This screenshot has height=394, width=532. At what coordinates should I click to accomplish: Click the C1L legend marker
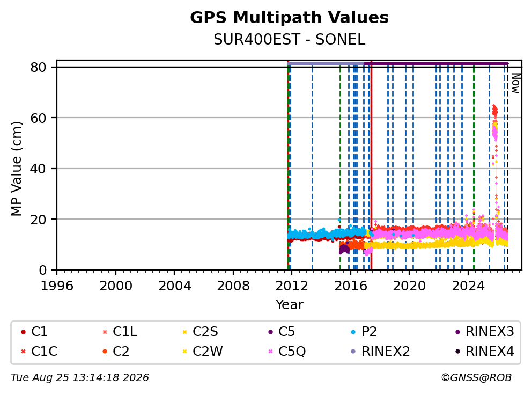105,332
